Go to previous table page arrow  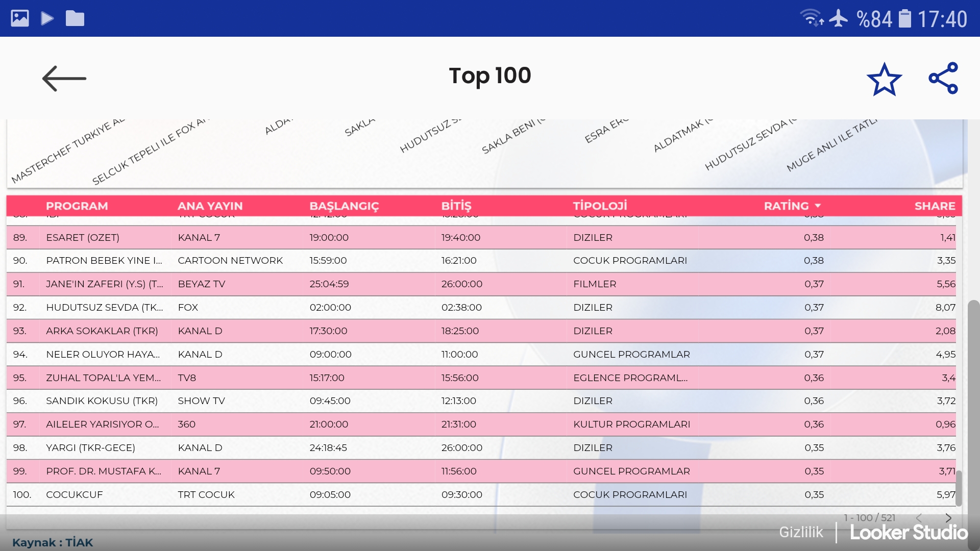click(x=919, y=518)
